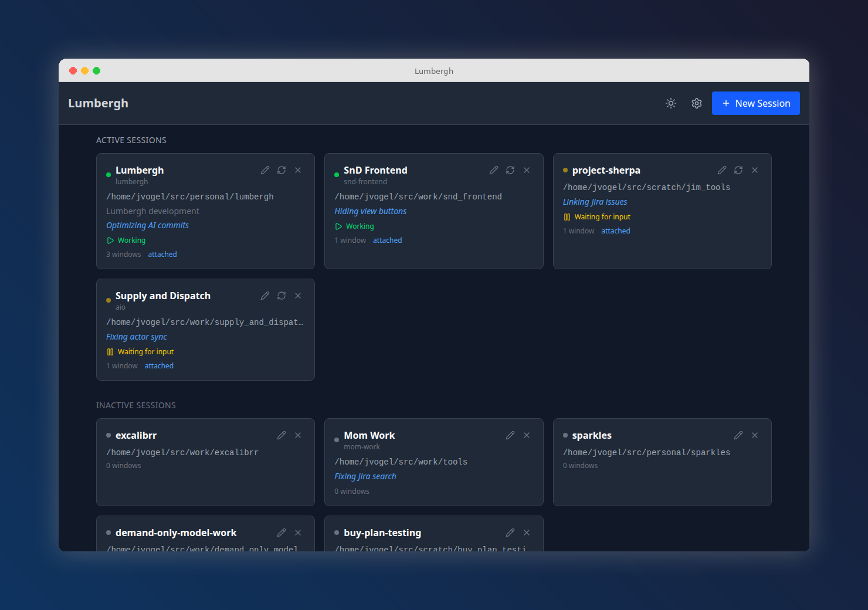
Task: Edit the SnD Frontend session
Action: (493, 170)
